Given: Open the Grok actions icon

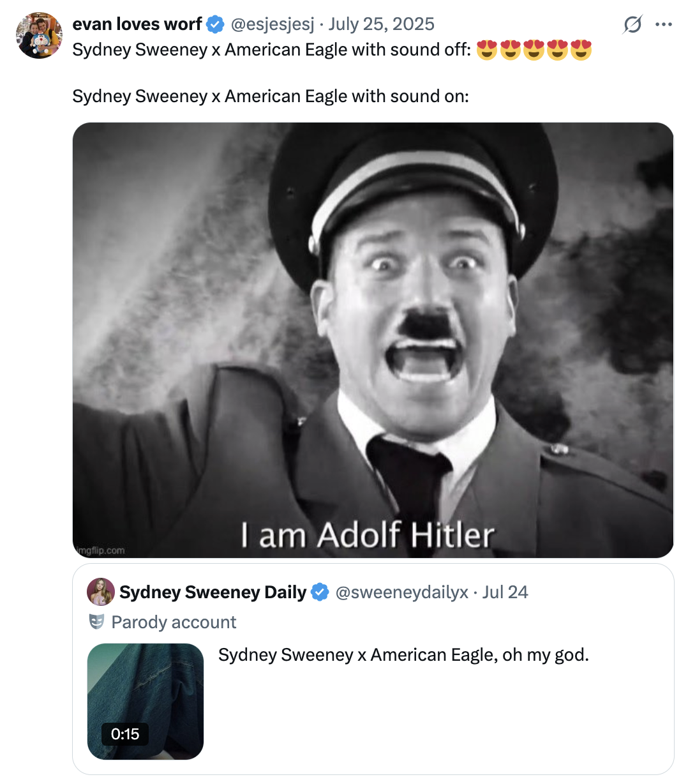Looking at the screenshot, I should (x=632, y=24).
